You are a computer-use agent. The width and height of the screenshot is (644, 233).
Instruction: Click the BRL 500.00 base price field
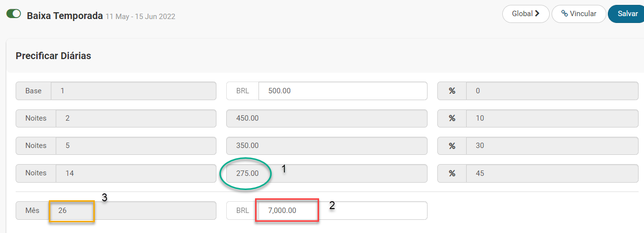342,91
